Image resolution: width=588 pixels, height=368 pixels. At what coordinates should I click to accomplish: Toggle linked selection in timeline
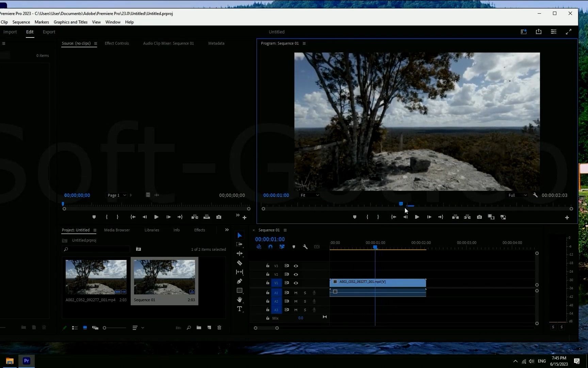(x=282, y=247)
